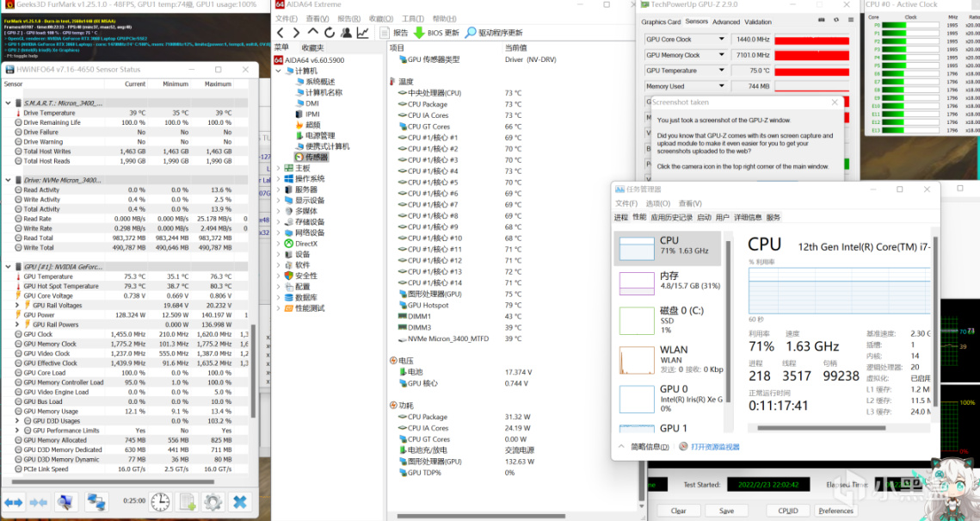Open GPU Core Clock dropdown in GPU-Z
The height and width of the screenshot is (521, 980).
click(721, 39)
